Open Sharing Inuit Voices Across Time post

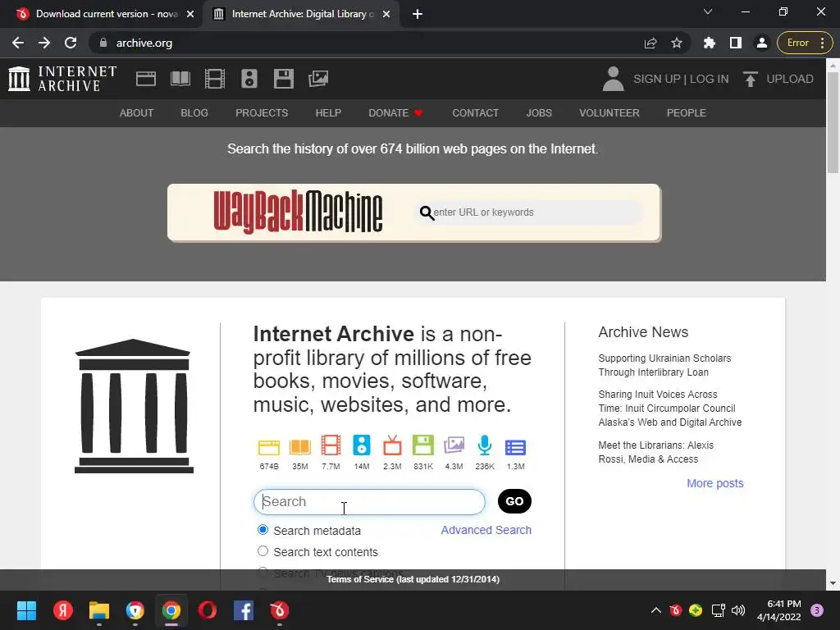pos(669,409)
